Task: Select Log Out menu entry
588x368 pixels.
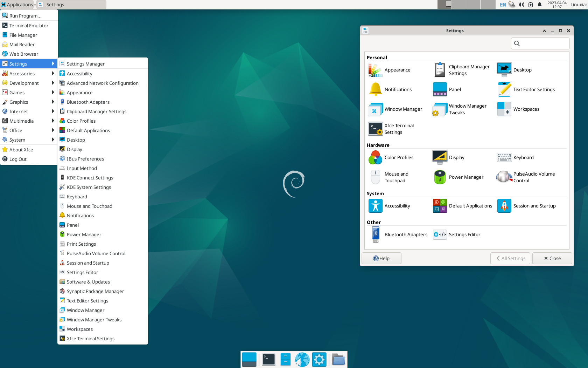Action: coord(29,159)
